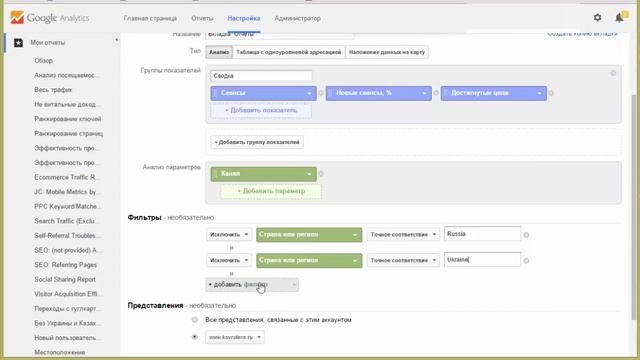Image resolution: width=640 pixels, height=360 pixels.
Task: Open JC: Mobile Metrics by... report
Action: [x=68, y=192]
